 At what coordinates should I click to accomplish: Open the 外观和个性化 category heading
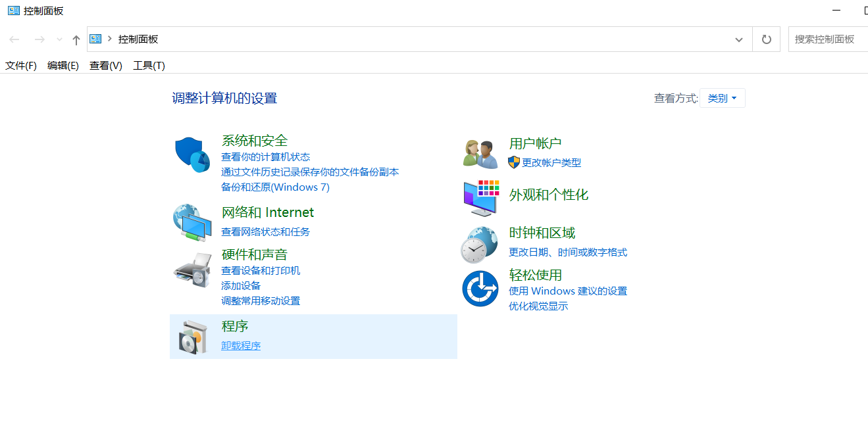[x=549, y=194]
